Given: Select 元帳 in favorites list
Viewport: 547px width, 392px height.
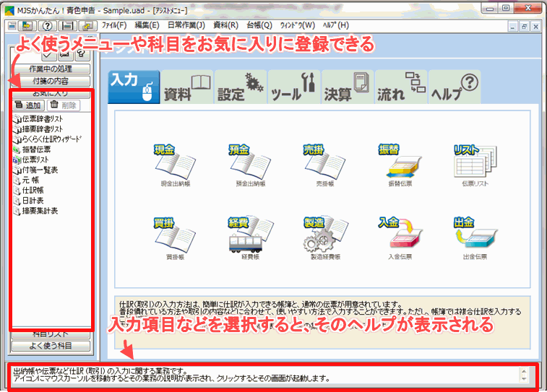Looking at the screenshot, I should [x=26, y=180].
